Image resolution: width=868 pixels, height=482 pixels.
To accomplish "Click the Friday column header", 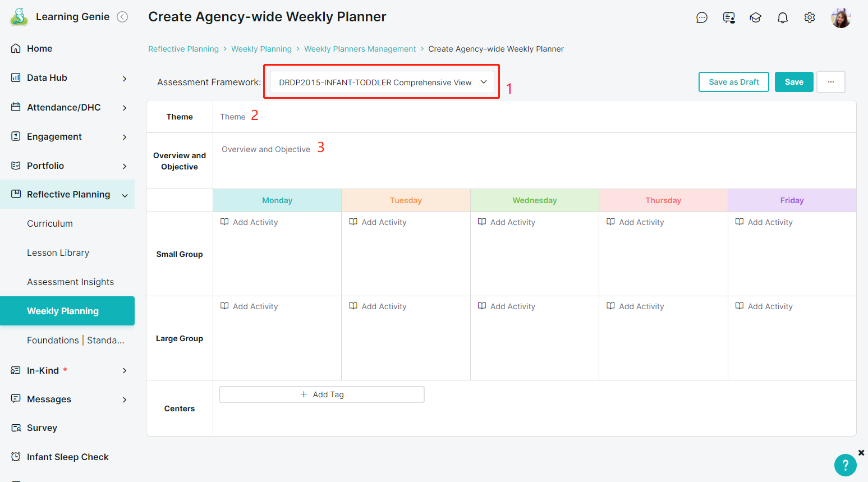I will tap(792, 200).
